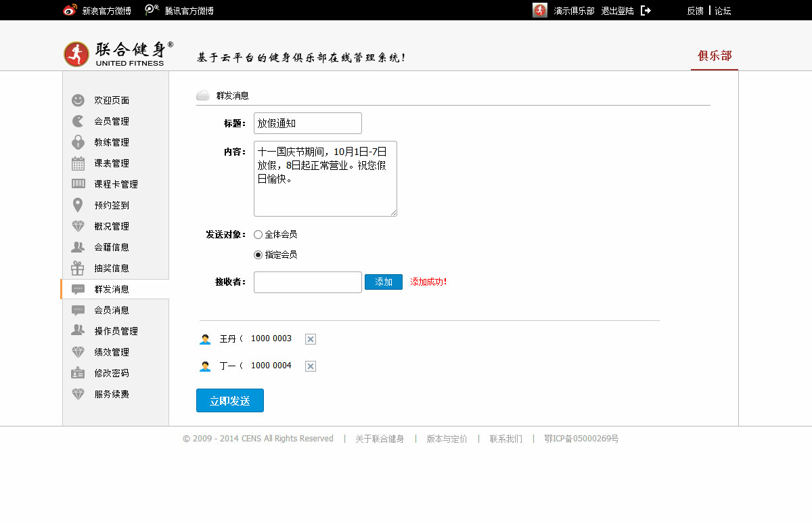
Task: Click the United Fitness logo
Action: [118, 54]
